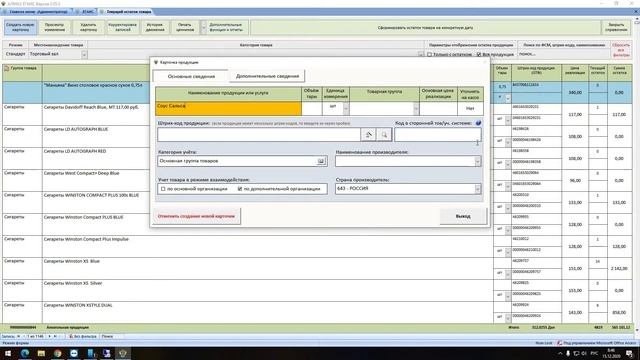Screen dimensions: 640x360
Task: Click reset all filters red link
Action: point(621,50)
